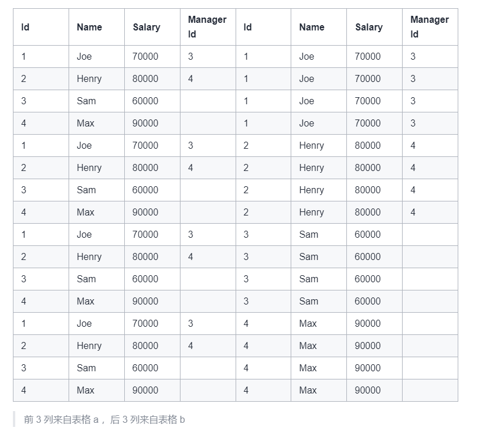Viewport: 504px width, 431px height.
Task: Click the rightmost Salary column header
Action: coord(369,27)
